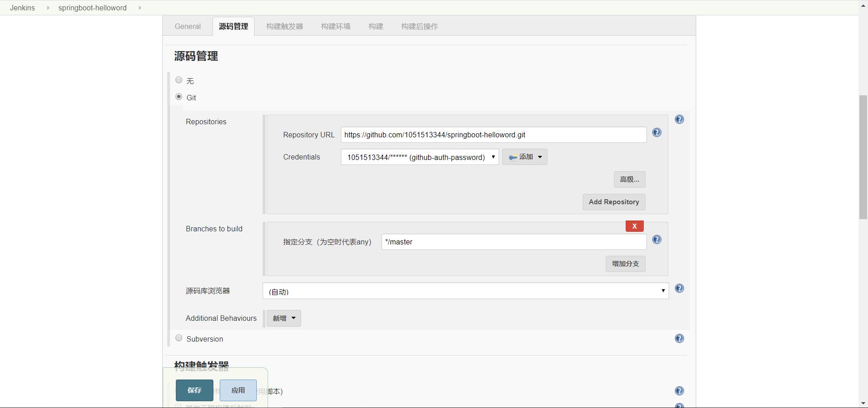This screenshot has height=408, width=868.
Task: Open 构建环境 tab
Action: pos(335,26)
